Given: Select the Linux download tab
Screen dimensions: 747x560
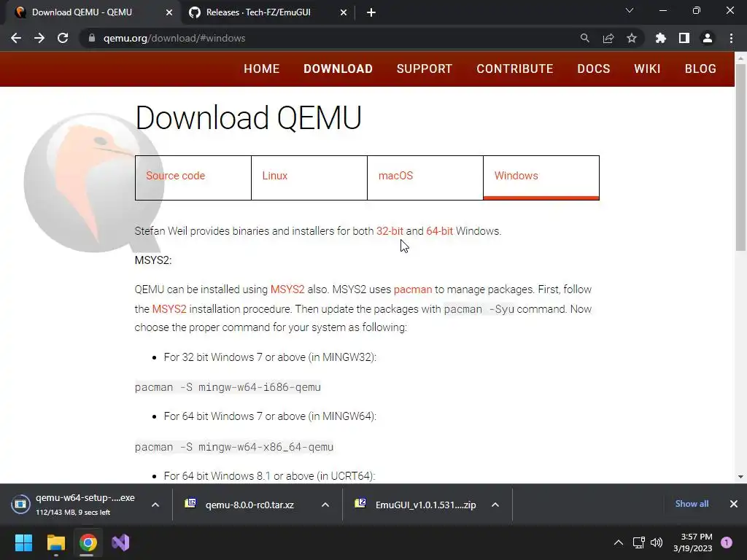Looking at the screenshot, I should tap(309, 178).
